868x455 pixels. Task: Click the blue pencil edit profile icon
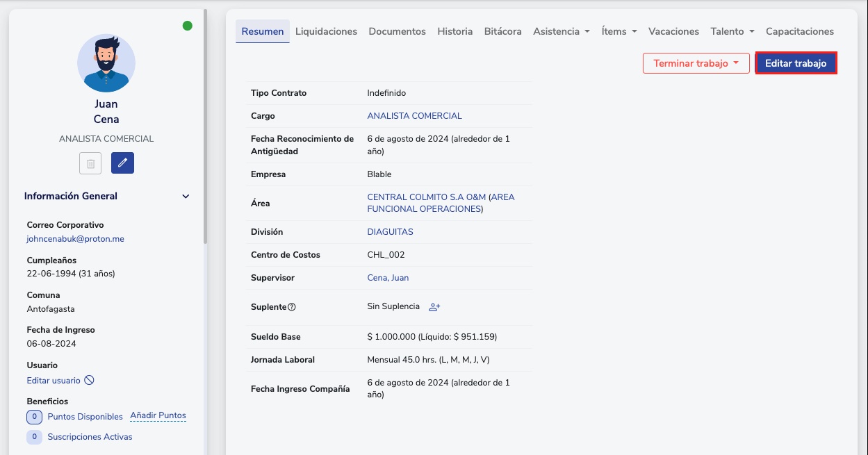pyautogui.click(x=122, y=163)
